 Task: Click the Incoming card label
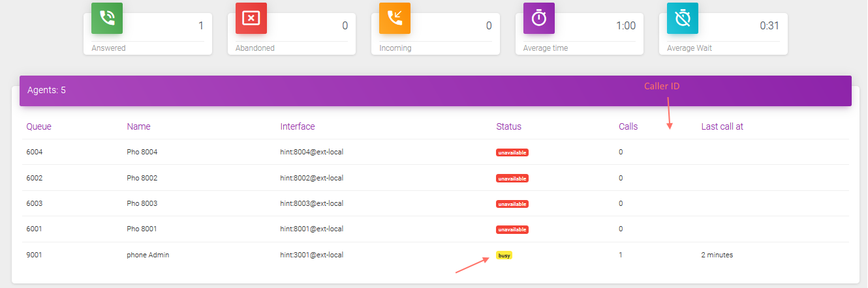[x=395, y=48]
